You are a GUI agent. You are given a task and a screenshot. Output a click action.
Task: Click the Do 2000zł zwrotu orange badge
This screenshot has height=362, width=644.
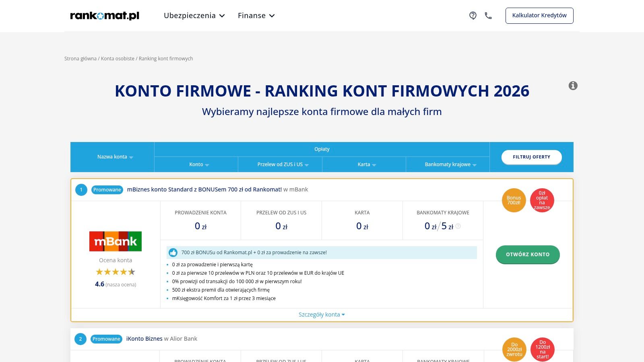click(514, 350)
